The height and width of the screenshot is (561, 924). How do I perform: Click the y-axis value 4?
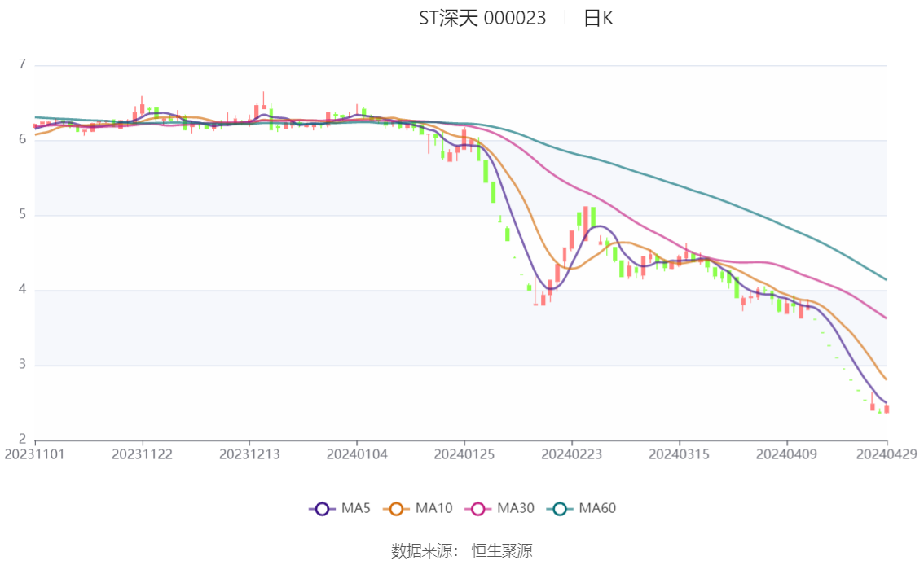tap(22, 290)
